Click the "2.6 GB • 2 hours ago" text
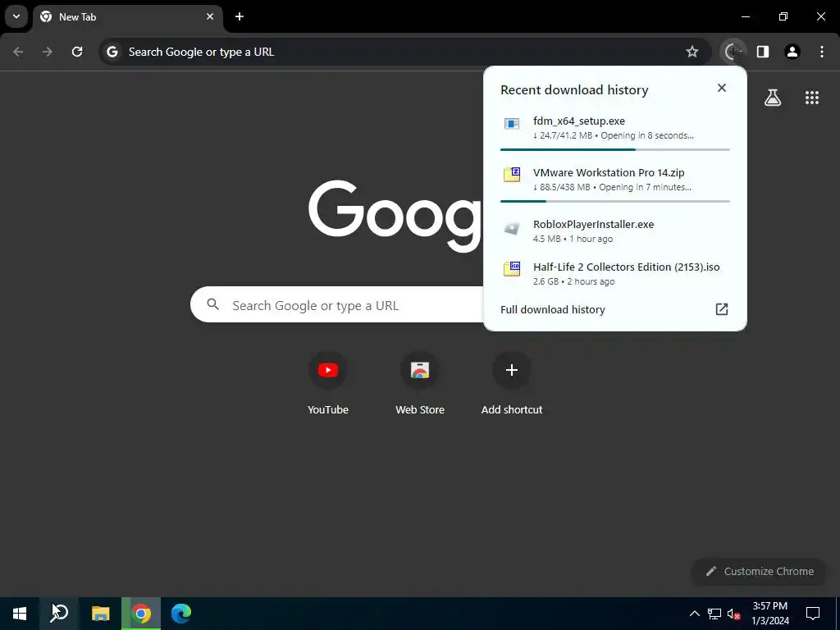 [573, 282]
